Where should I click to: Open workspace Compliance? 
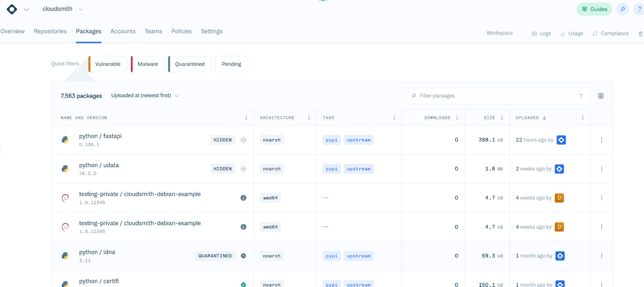click(611, 33)
